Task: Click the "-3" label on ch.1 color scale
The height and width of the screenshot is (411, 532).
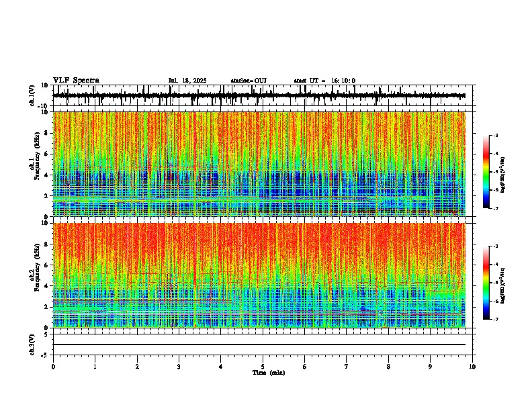Action: [496, 135]
